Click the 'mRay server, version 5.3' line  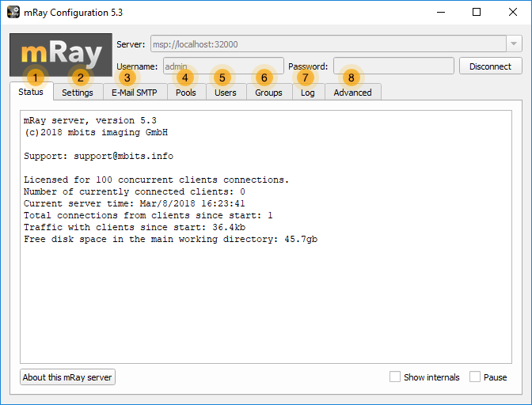(x=90, y=121)
